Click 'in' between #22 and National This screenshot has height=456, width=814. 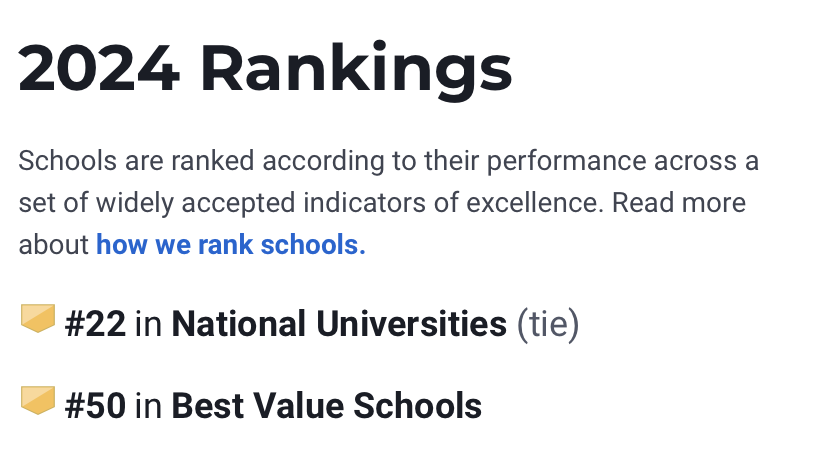148,324
